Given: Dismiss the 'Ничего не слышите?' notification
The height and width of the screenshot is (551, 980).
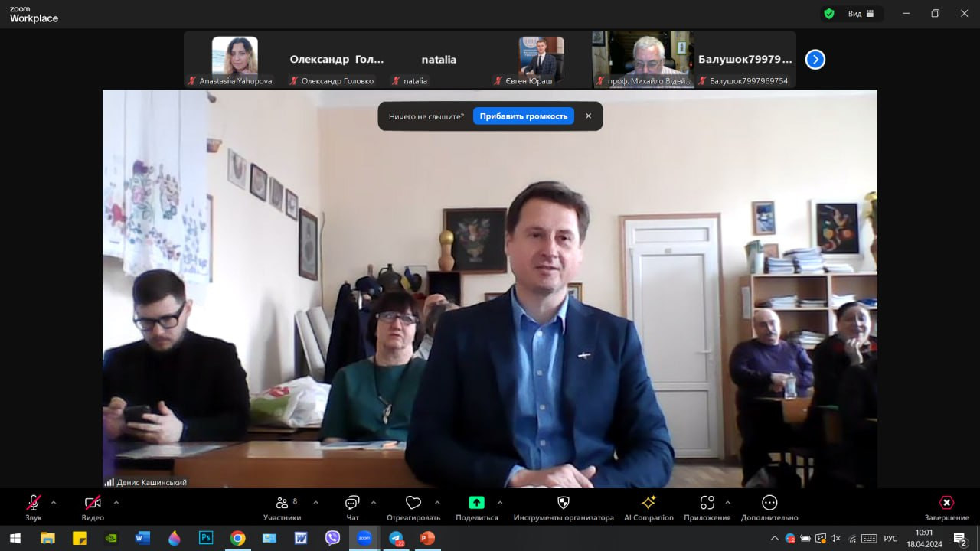Looking at the screenshot, I should click(x=588, y=116).
